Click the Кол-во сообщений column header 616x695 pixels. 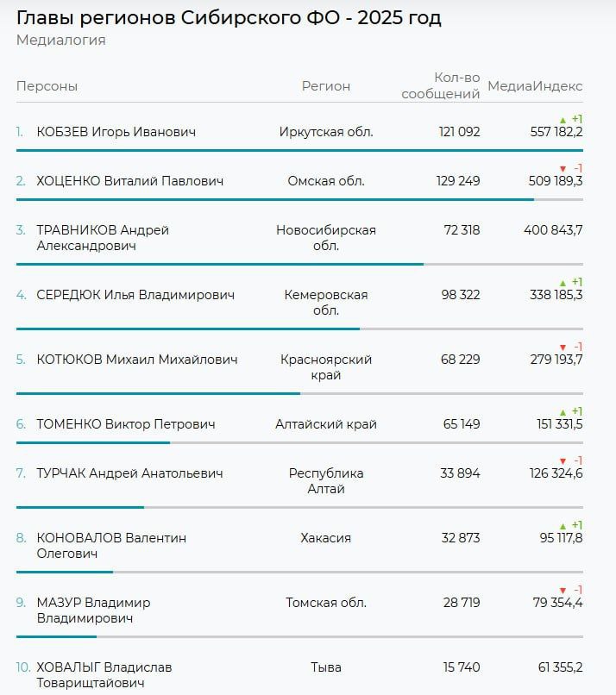[x=441, y=86]
